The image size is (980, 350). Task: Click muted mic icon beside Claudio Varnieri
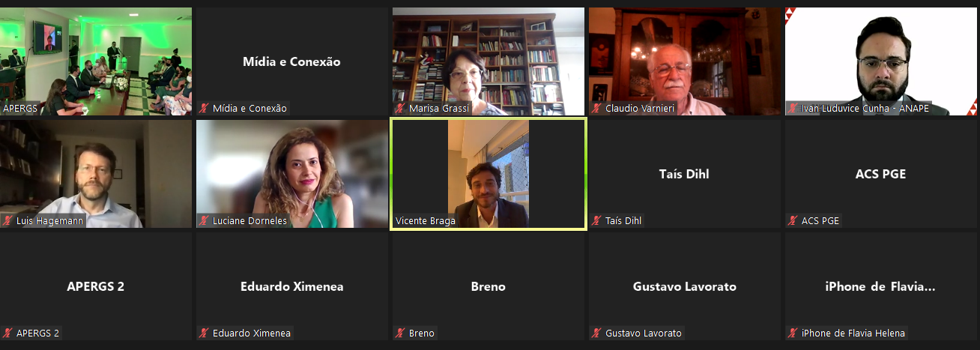[x=596, y=109]
